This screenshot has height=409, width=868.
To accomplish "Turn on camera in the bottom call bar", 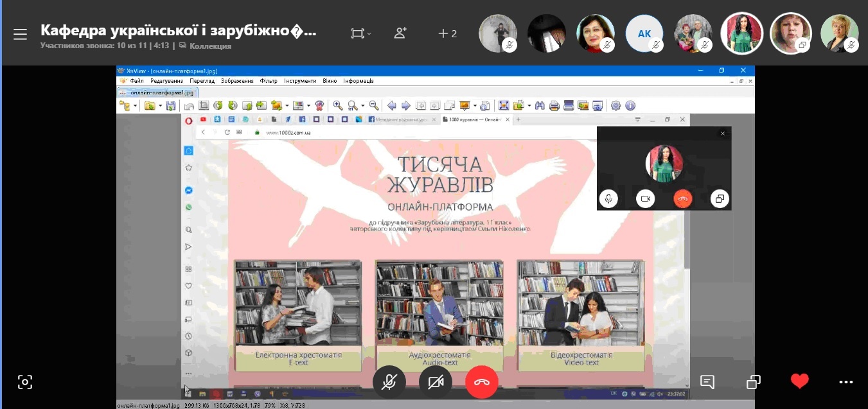I will 435,382.
